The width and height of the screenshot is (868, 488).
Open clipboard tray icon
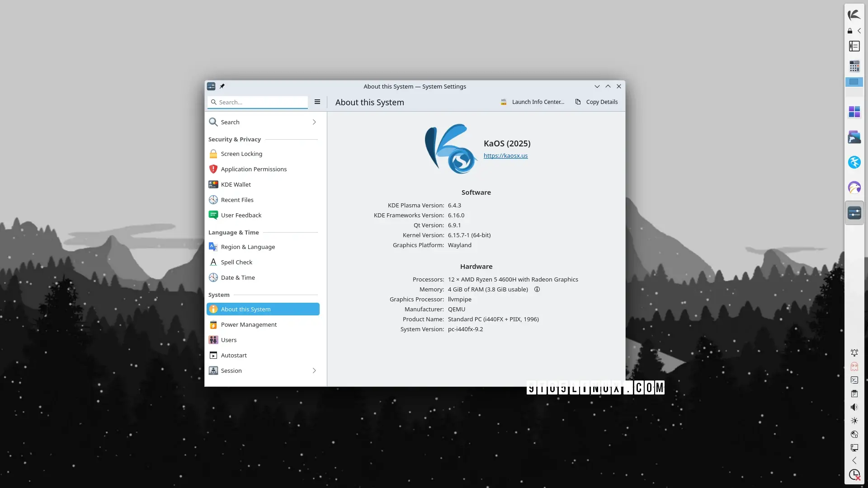coord(854,394)
